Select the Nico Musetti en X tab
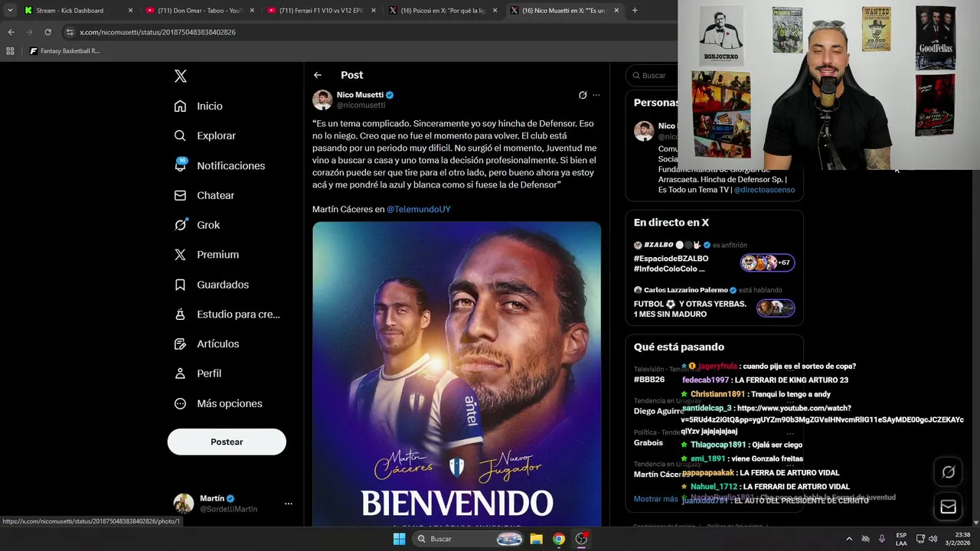This screenshot has width=980, height=551. 564,11
